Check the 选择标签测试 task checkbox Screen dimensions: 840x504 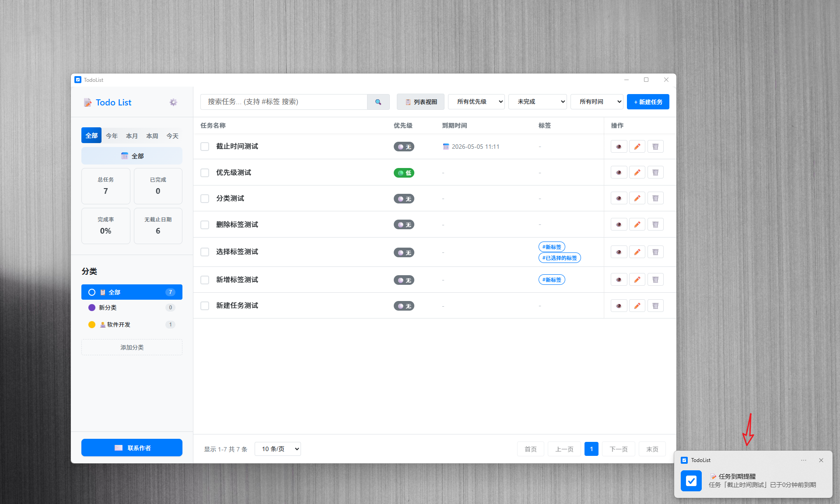(205, 252)
